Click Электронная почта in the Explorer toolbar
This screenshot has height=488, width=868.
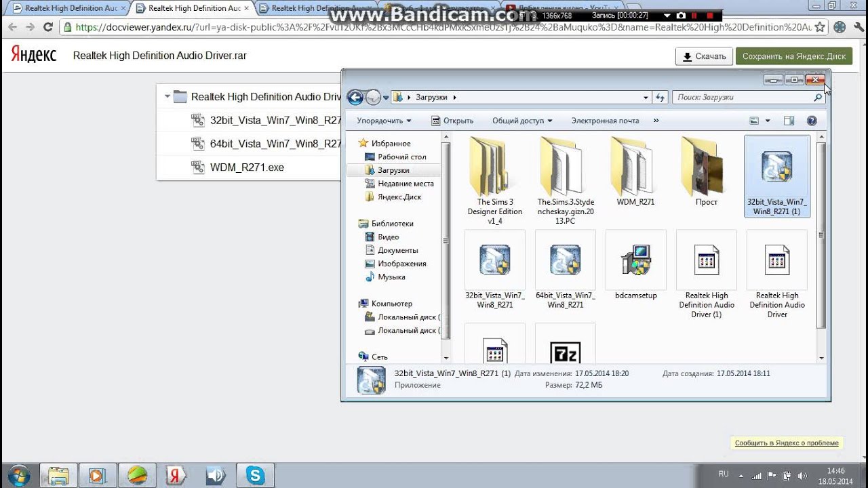coord(605,121)
